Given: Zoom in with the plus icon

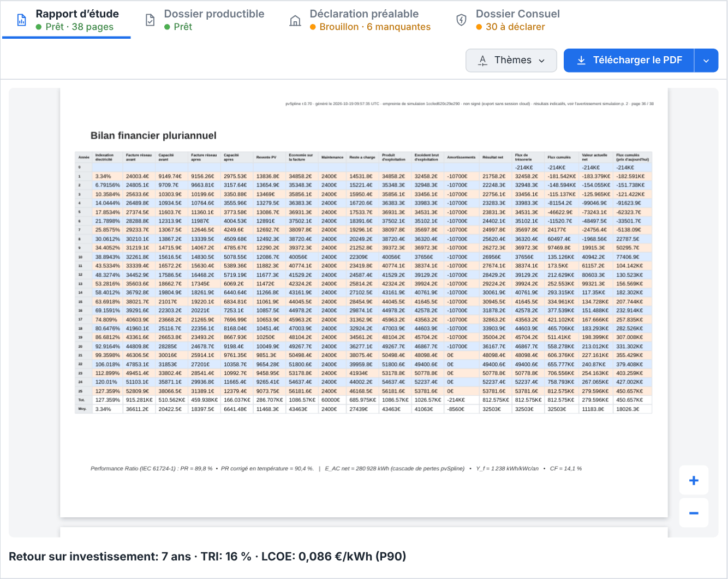Looking at the screenshot, I should point(694,480).
